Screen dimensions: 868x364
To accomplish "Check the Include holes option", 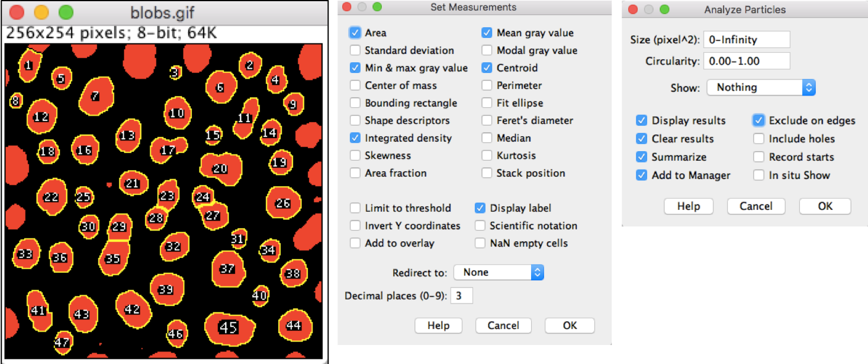I will click(759, 139).
